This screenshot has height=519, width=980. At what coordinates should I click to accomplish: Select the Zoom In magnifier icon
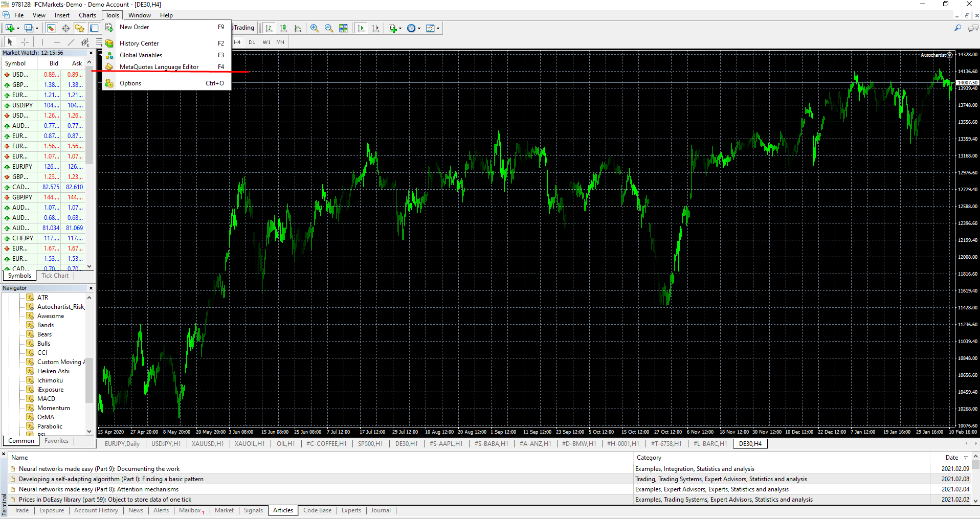[315, 28]
